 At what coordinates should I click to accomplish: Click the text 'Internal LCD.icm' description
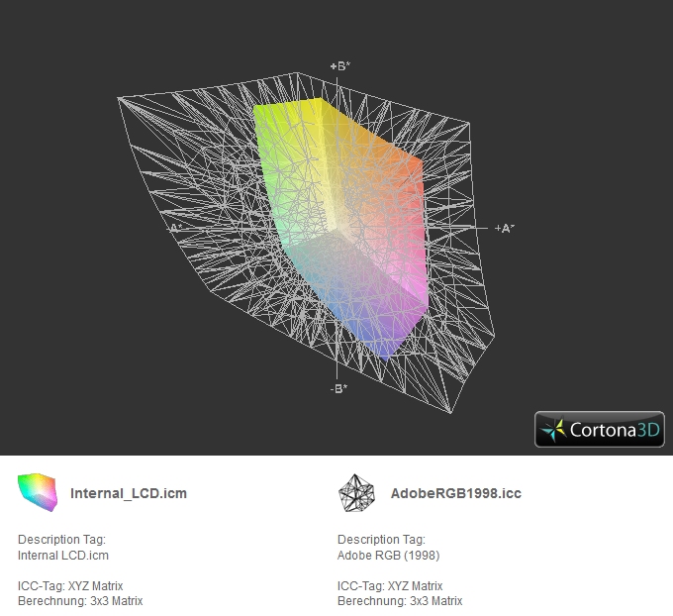pos(63,556)
